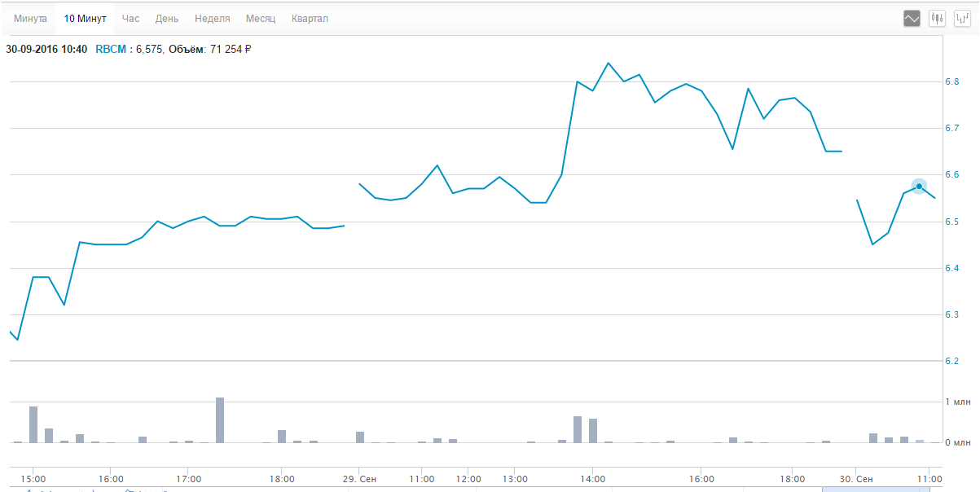Switch to the День interval
The height and width of the screenshot is (492, 980).
(167, 18)
